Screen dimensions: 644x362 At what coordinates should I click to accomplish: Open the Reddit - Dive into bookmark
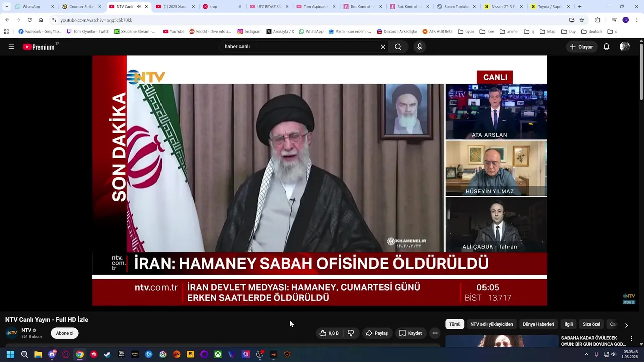point(210,31)
